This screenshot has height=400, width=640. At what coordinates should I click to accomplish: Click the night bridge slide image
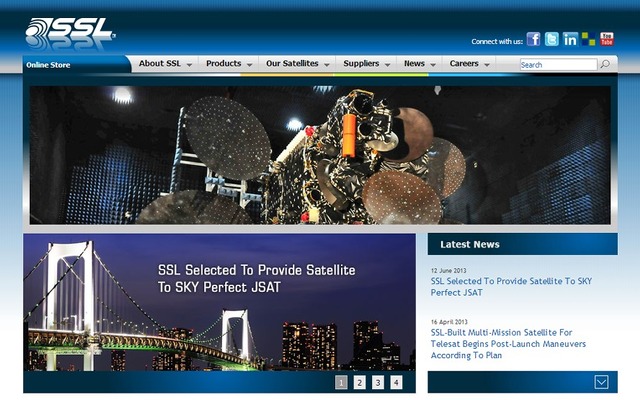click(x=219, y=302)
